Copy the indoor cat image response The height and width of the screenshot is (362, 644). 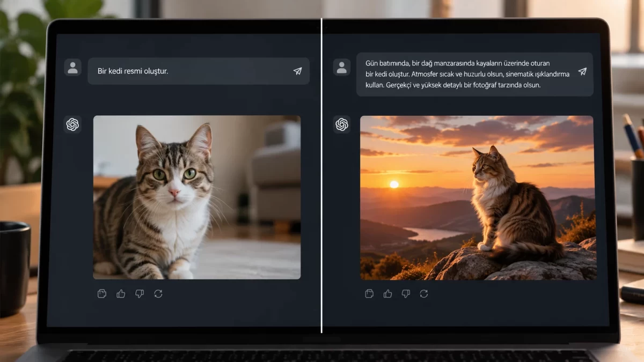(x=102, y=293)
